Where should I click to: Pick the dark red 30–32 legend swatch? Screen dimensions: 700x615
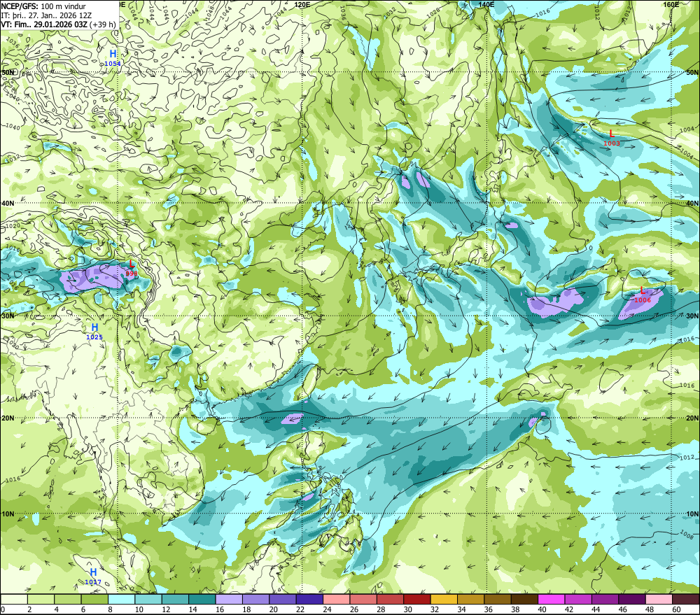coord(417,599)
